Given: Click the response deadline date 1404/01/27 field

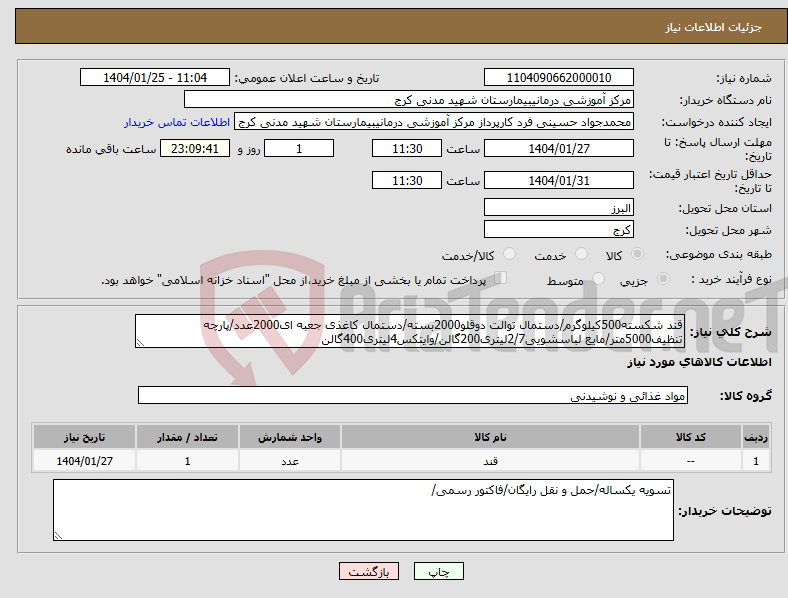Looking at the screenshot, I should pyautogui.click(x=559, y=148).
